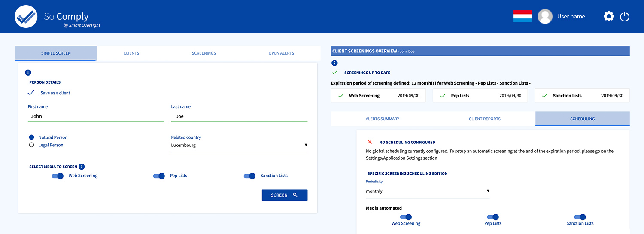
Task: Click the Client Screenings Overview header bar
Action: pos(480,51)
